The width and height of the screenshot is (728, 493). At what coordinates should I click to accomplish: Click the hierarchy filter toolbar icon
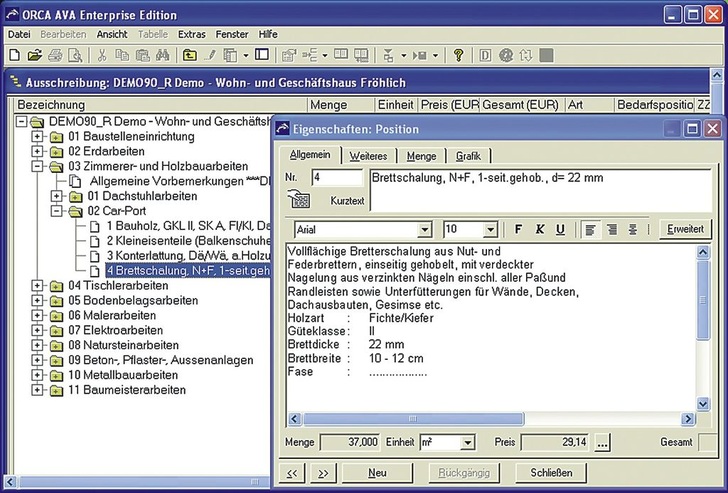coord(388,55)
